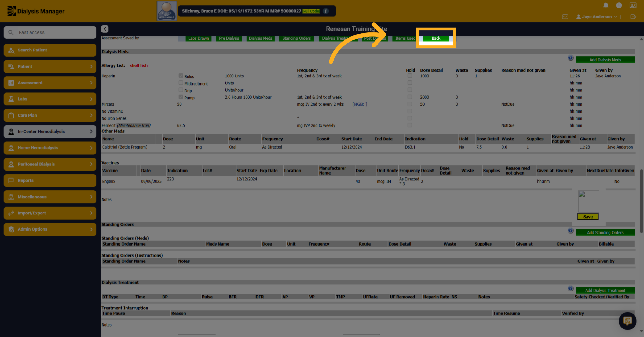Jump to the Pre Dialysis tab
The height and width of the screenshot is (337, 644).
point(229,38)
